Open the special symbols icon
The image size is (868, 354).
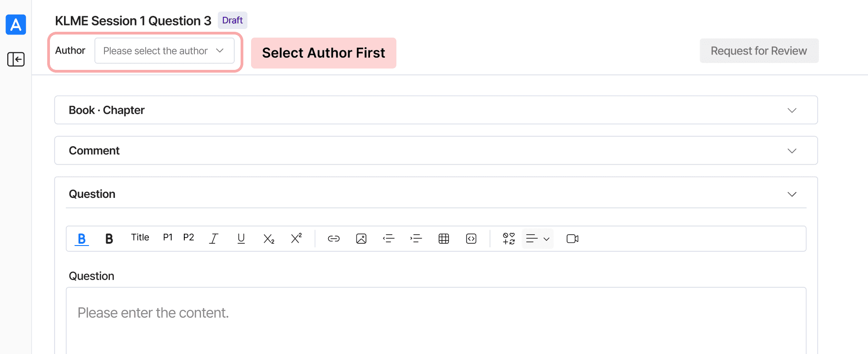[509, 239]
